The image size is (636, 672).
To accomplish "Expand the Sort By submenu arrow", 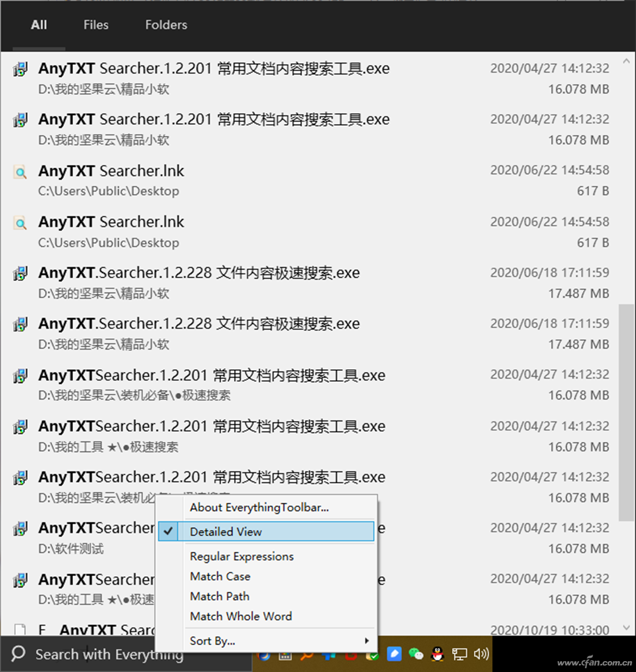I will tap(367, 641).
